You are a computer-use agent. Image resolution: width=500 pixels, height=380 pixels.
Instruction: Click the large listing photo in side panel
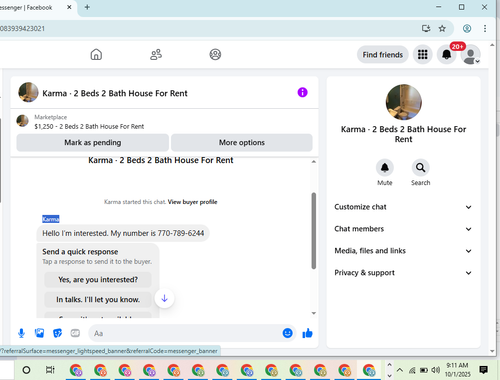click(x=403, y=102)
